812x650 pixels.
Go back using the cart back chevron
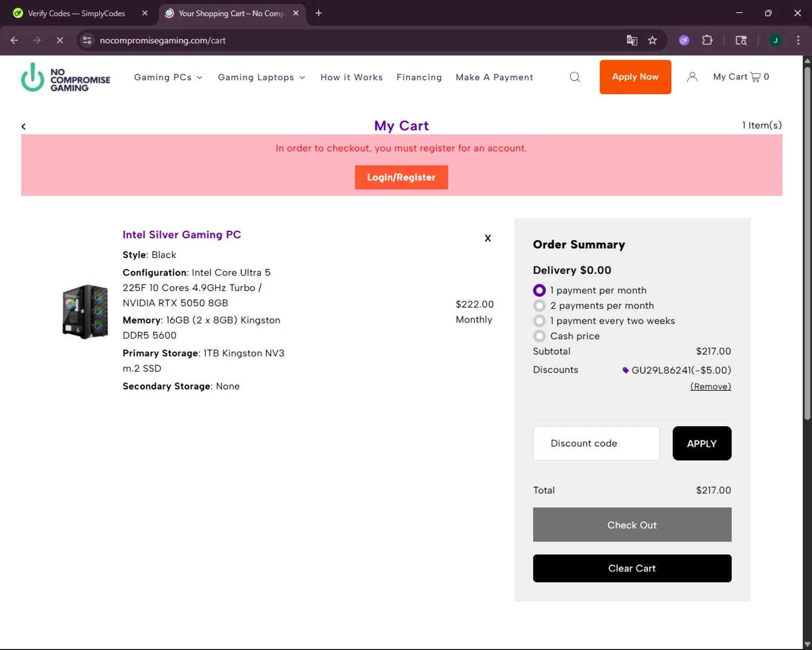point(23,126)
